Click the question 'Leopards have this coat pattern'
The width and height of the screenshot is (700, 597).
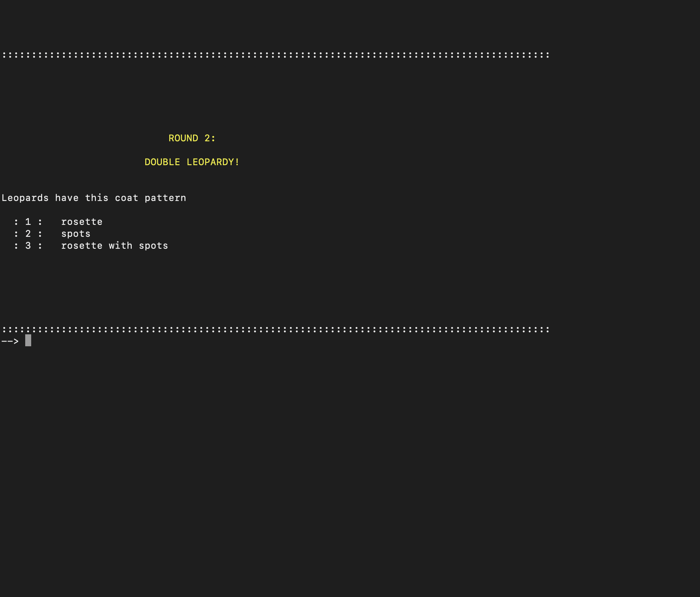click(x=94, y=198)
